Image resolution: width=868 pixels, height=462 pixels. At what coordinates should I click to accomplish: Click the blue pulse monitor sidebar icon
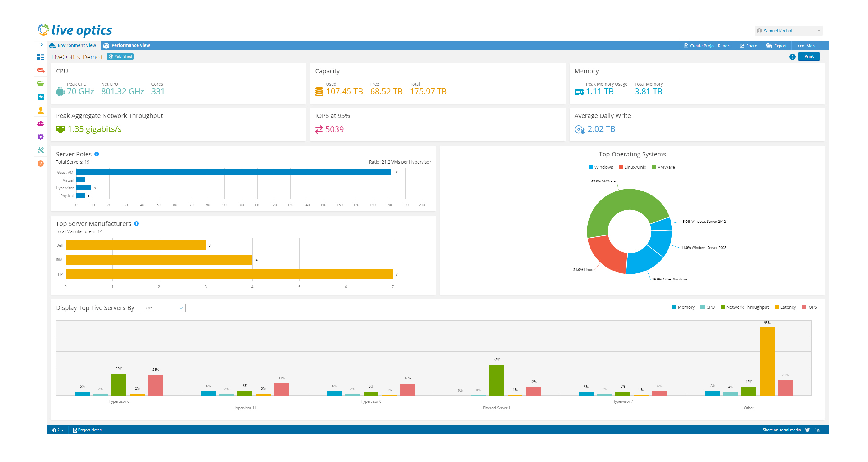40,97
